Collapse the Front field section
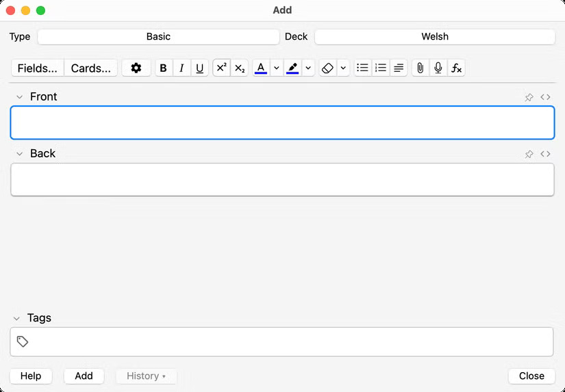565x392 pixels. coord(19,97)
